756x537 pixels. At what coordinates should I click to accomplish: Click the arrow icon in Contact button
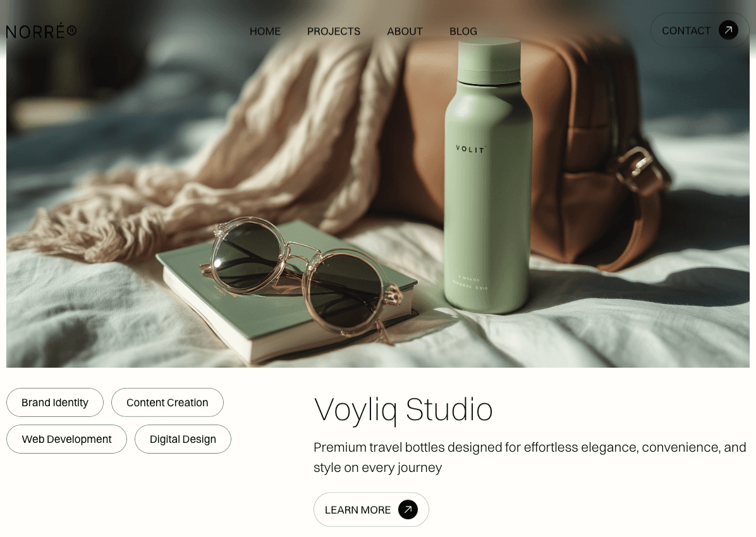coord(728,30)
